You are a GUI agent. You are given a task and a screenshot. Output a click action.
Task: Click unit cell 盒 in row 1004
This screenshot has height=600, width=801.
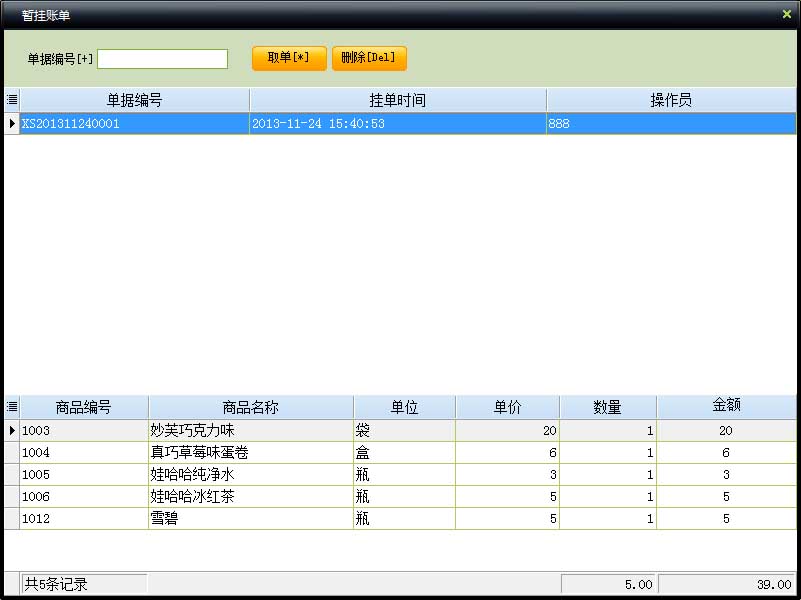tap(404, 452)
